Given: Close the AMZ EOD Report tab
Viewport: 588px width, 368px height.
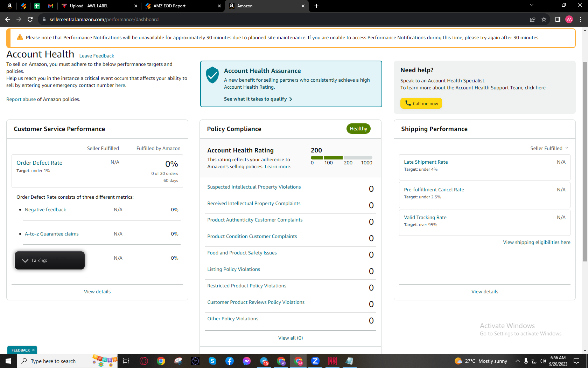Looking at the screenshot, I should (219, 6).
